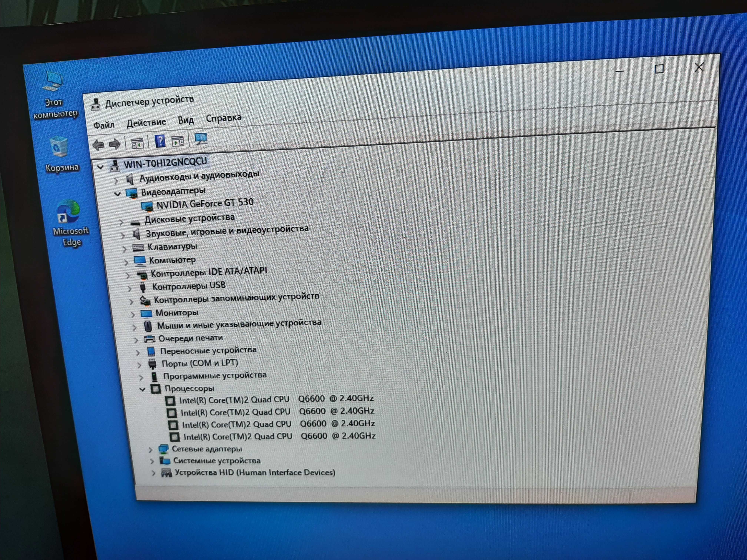Minimize the Диспетчер устройств window
Viewport: 747px width, 560px height.
[619, 71]
